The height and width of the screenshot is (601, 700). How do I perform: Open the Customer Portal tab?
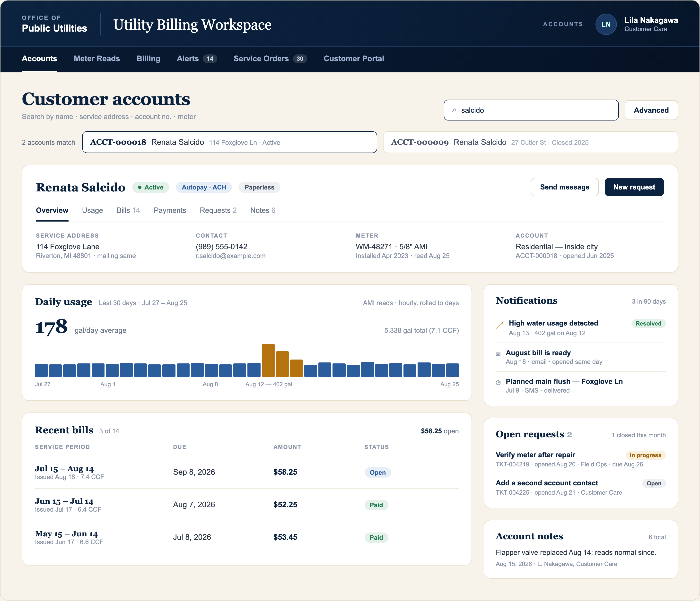(354, 59)
